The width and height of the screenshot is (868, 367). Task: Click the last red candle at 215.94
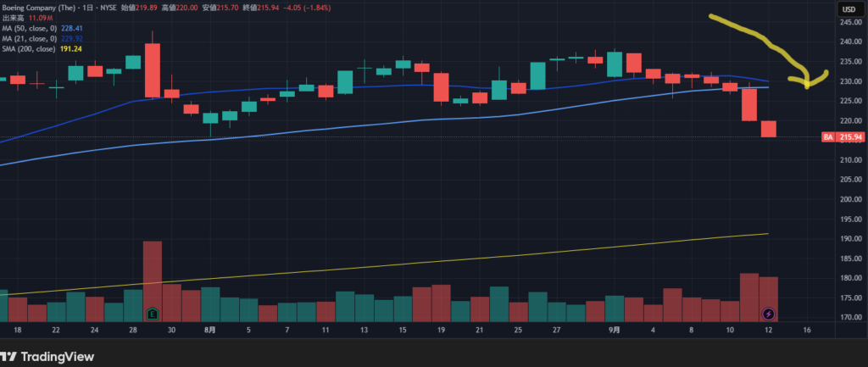point(768,129)
